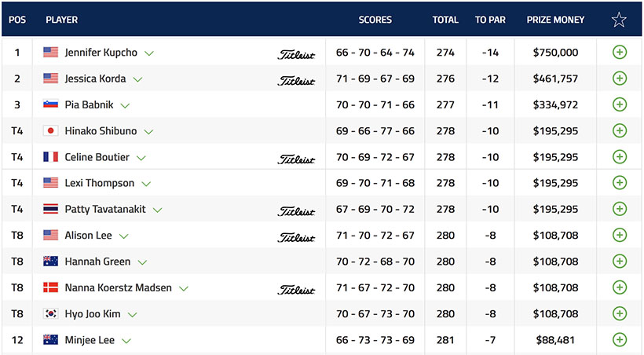
Task: Toggle favorite plus for Hannah Green
Action: 619,262
